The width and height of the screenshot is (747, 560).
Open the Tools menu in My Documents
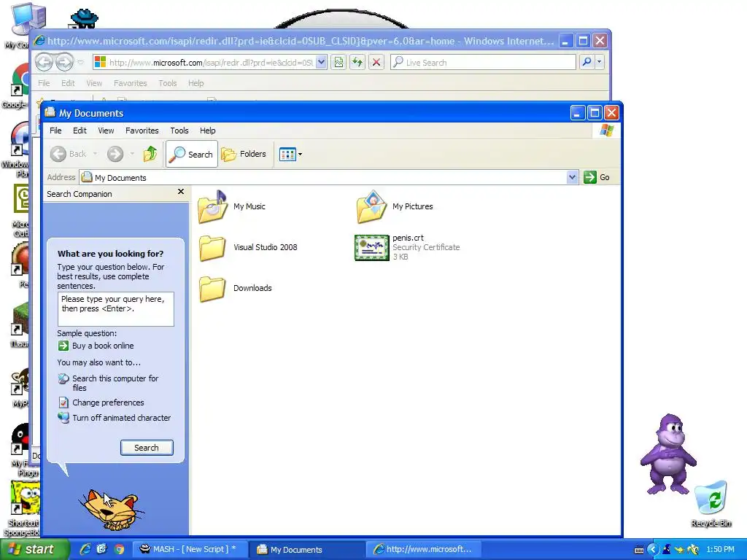point(179,131)
